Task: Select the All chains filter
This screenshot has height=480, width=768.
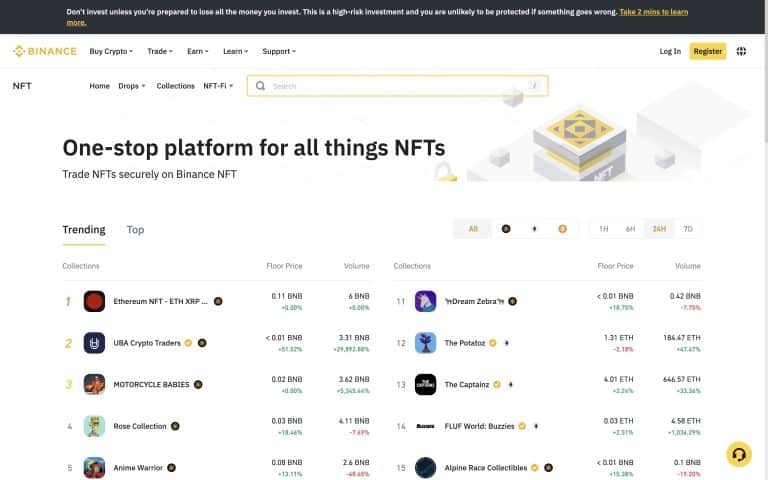Action: click(473, 229)
